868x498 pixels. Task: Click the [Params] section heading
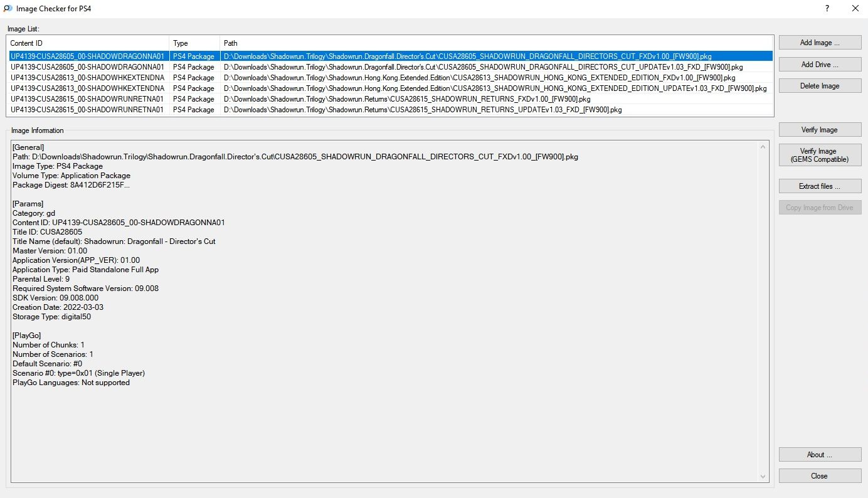tap(28, 204)
